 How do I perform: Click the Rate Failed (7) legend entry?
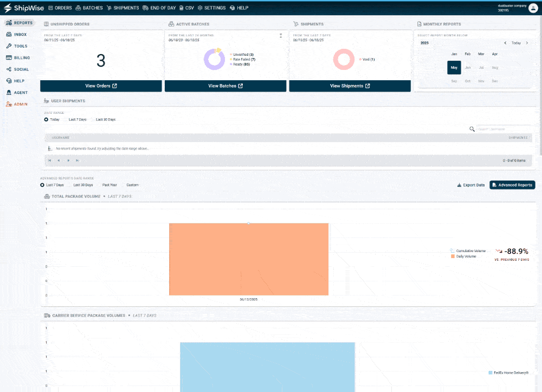click(x=243, y=60)
